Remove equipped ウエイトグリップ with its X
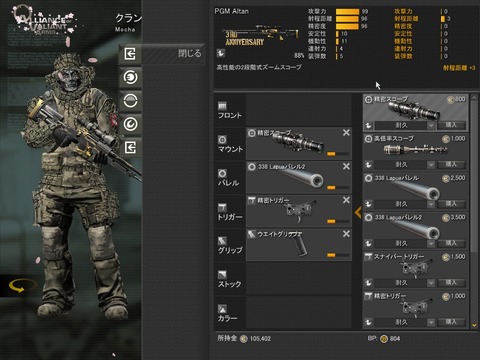The width and height of the screenshot is (480, 360). pyautogui.click(x=346, y=234)
